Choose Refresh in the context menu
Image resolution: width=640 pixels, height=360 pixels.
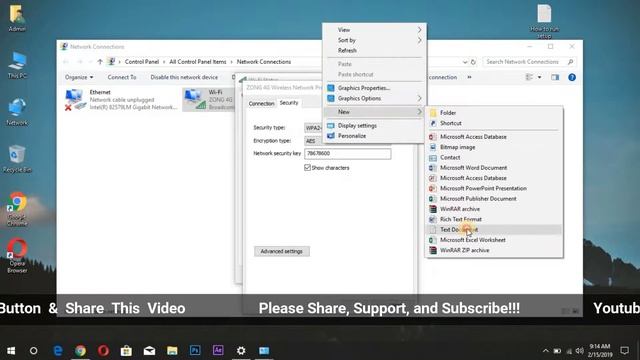pos(374,51)
